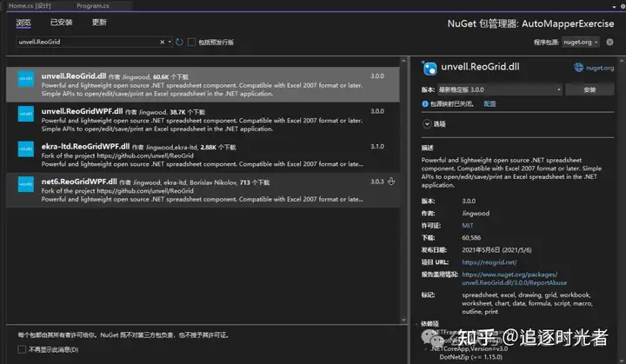
Task: Open the Home.cs design document tab
Action: click(x=30, y=5)
